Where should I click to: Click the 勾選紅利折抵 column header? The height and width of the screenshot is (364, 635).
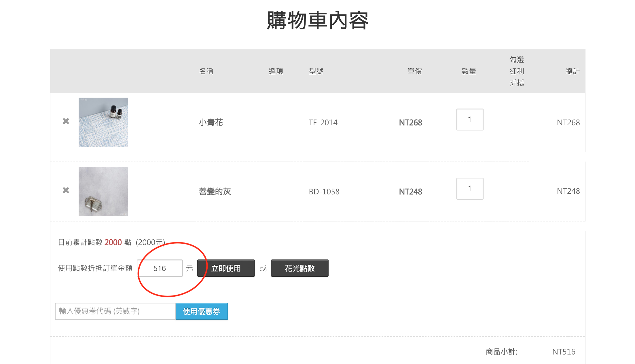pyautogui.click(x=517, y=71)
